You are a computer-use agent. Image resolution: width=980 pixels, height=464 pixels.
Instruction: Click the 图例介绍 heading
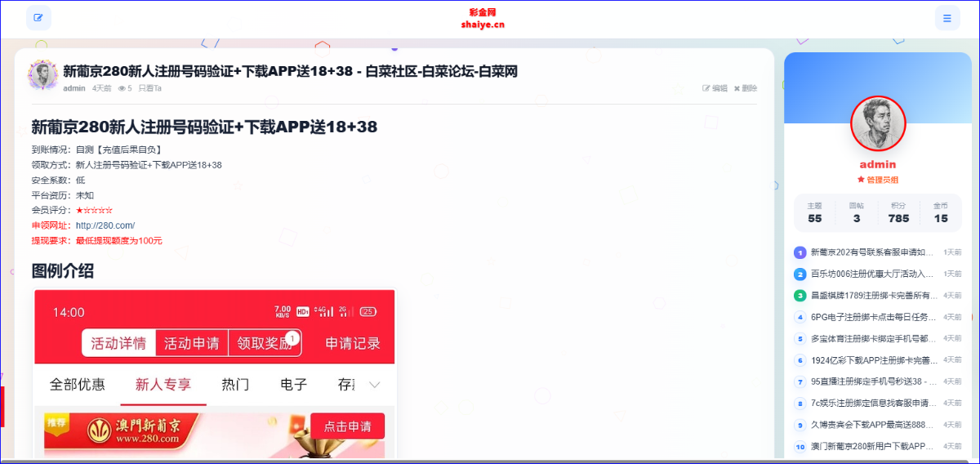tap(63, 270)
